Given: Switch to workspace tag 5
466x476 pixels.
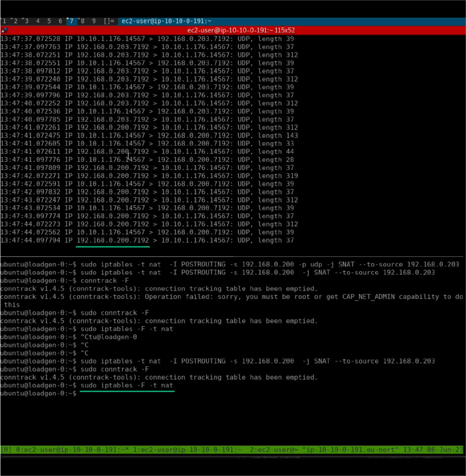Looking at the screenshot, I should pos(49,21).
